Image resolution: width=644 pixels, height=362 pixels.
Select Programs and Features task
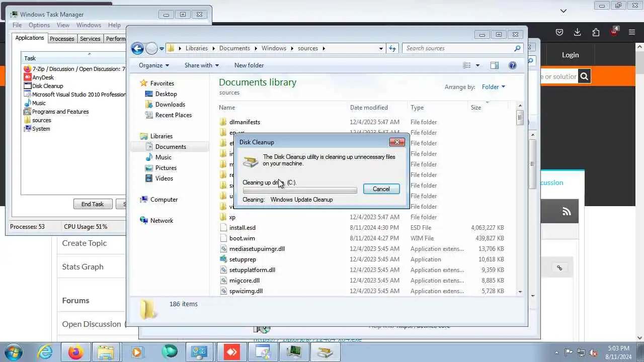pyautogui.click(x=60, y=112)
